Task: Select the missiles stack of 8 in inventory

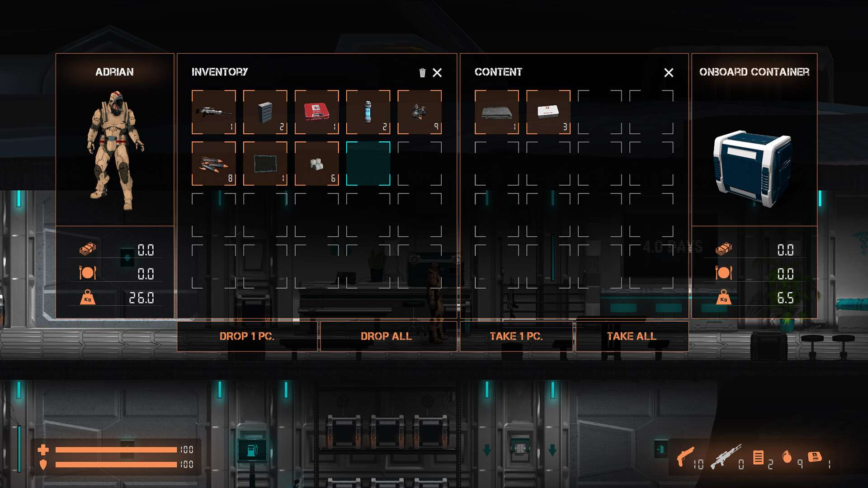Action: [213, 164]
